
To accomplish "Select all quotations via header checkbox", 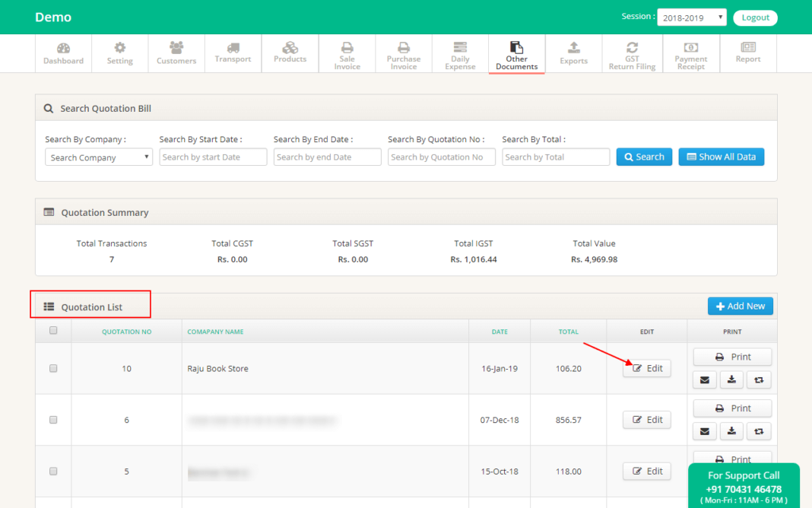I will (52, 331).
